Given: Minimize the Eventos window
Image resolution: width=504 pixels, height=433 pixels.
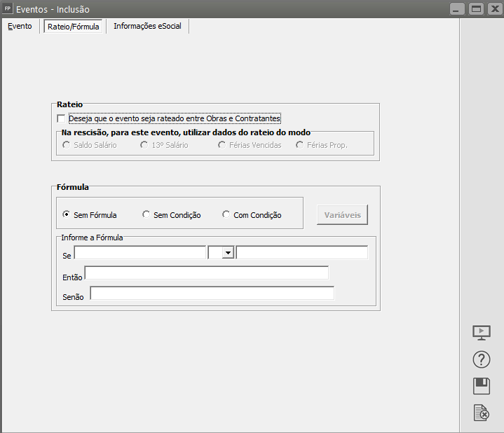Looking at the screenshot, I should 458,9.
